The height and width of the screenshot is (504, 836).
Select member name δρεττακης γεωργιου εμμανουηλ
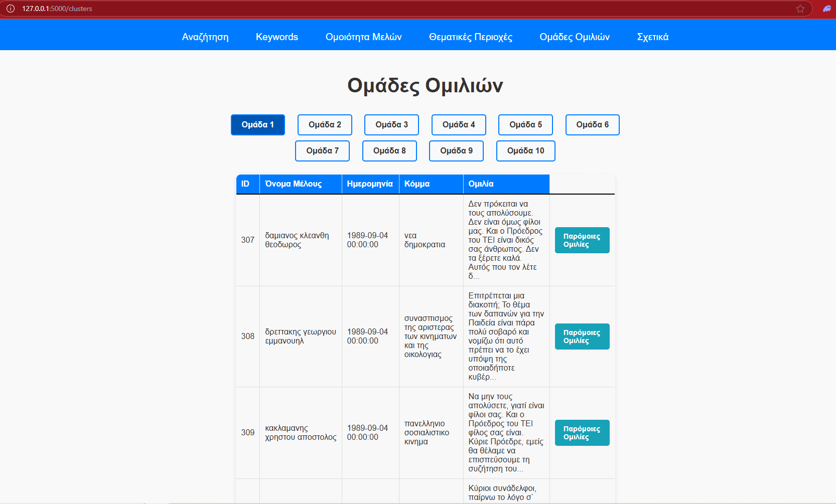click(x=301, y=337)
